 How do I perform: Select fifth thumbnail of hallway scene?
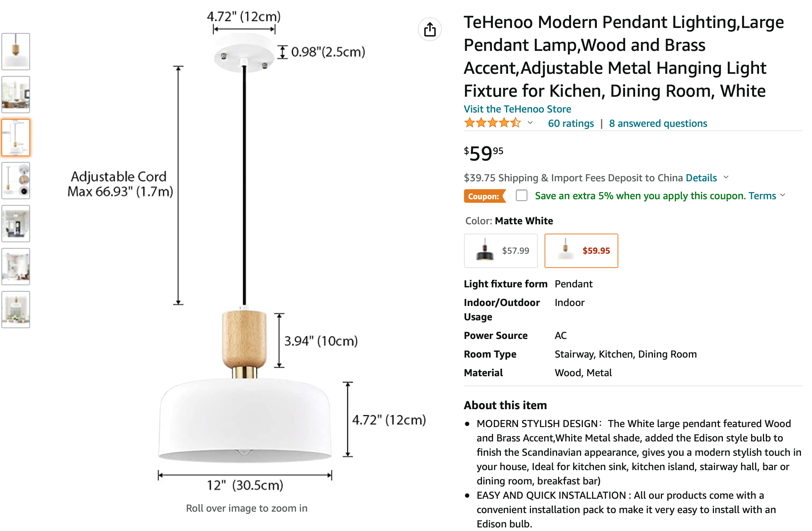16,224
